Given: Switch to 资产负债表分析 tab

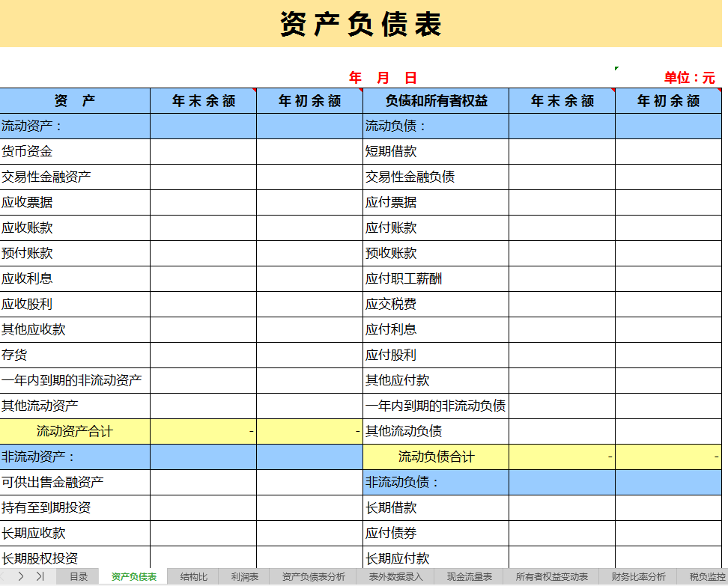Looking at the screenshot, I should click(x=313, y=577).
